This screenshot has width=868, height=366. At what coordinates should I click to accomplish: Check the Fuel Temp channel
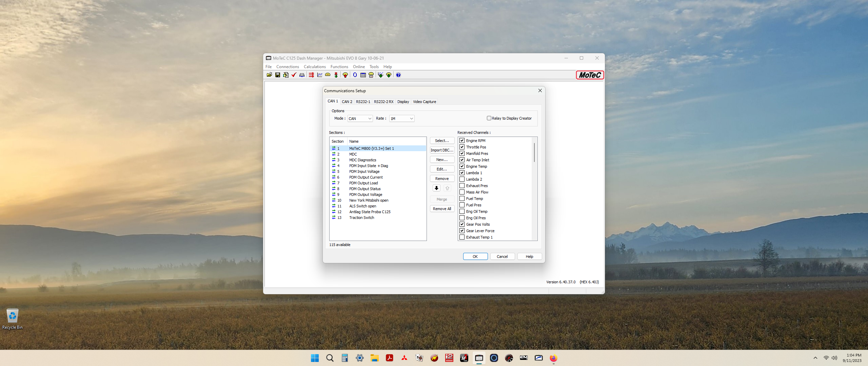point(462,198)
